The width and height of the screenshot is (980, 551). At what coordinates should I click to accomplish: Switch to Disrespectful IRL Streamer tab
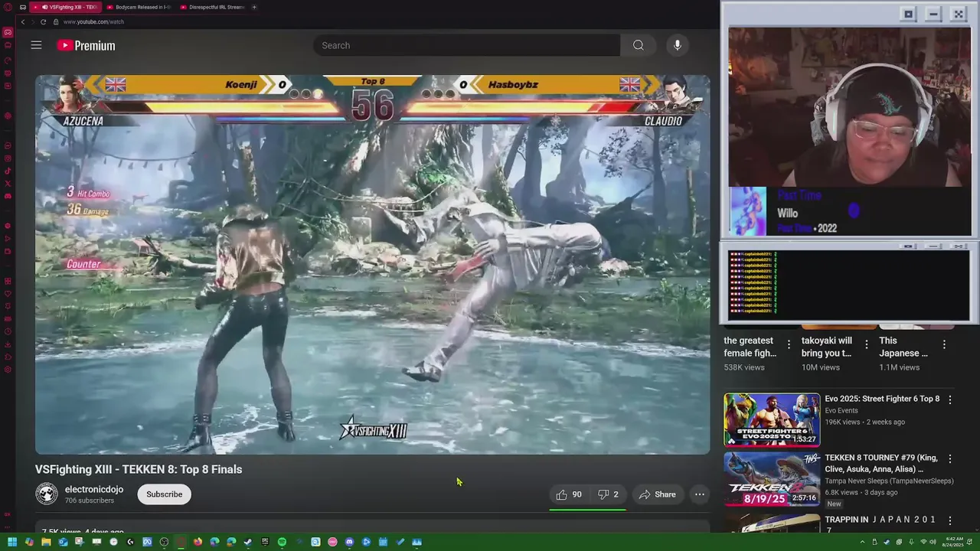click(x=213, y=7)
